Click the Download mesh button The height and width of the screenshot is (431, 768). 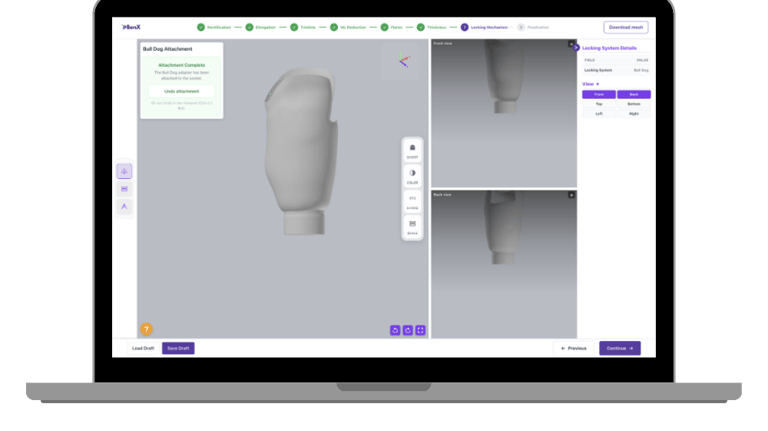625,27
